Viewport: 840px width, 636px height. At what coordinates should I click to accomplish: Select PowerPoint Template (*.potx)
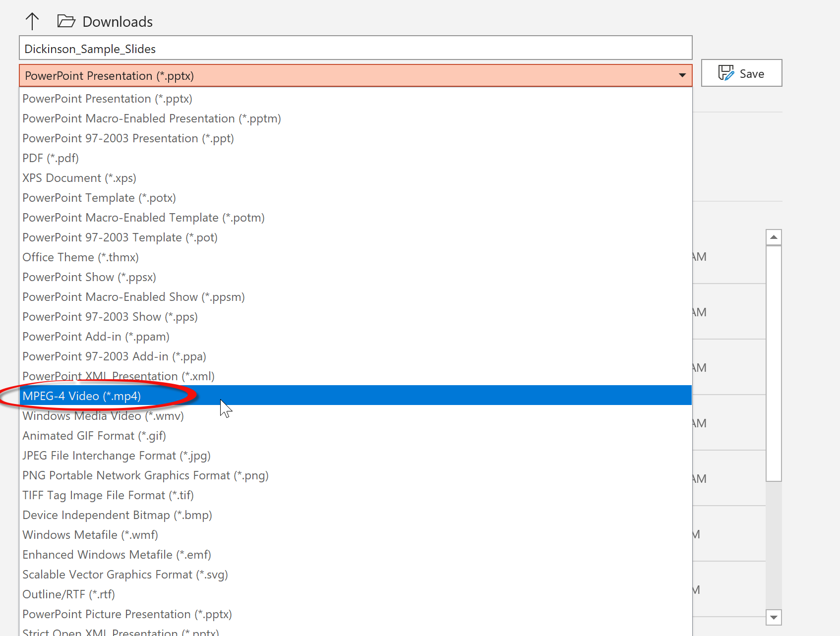356,198
